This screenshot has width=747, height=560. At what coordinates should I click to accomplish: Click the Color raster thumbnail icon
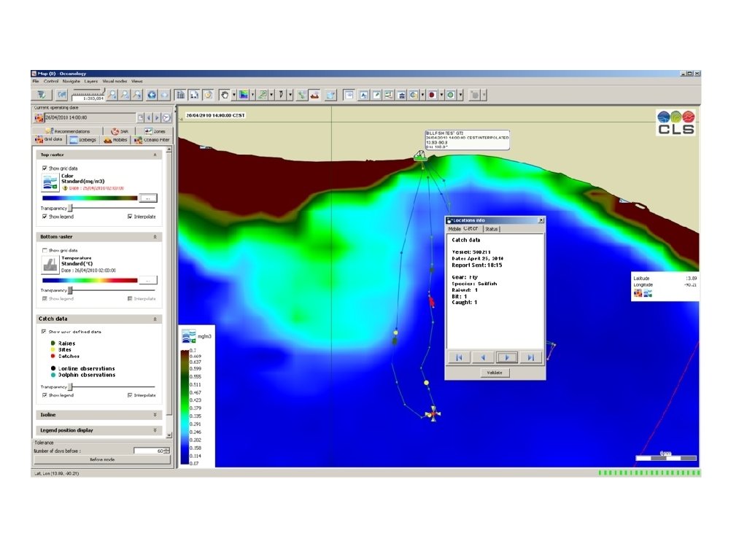[50, 182]
